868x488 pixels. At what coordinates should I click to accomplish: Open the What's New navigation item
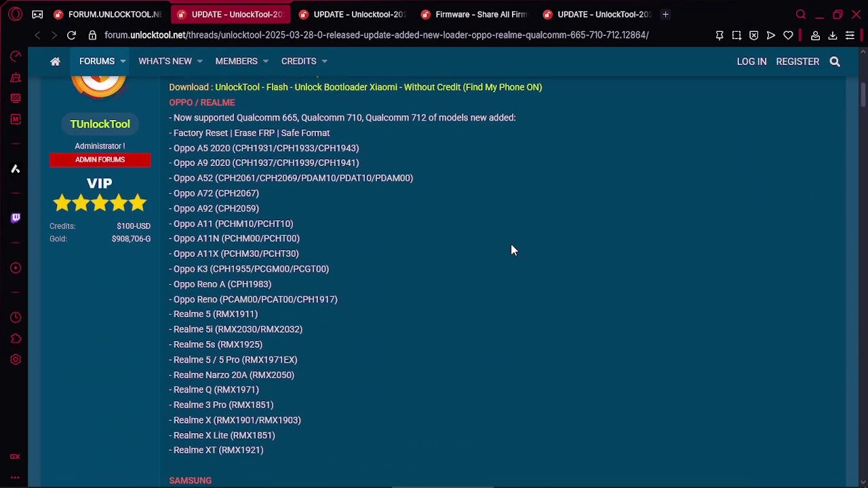[165, 62]
